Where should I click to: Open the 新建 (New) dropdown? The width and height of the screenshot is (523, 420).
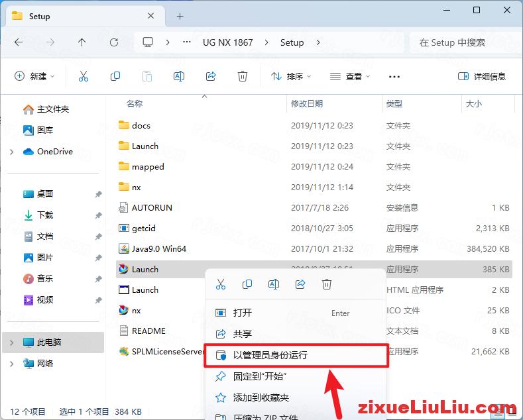click(34, 76)
